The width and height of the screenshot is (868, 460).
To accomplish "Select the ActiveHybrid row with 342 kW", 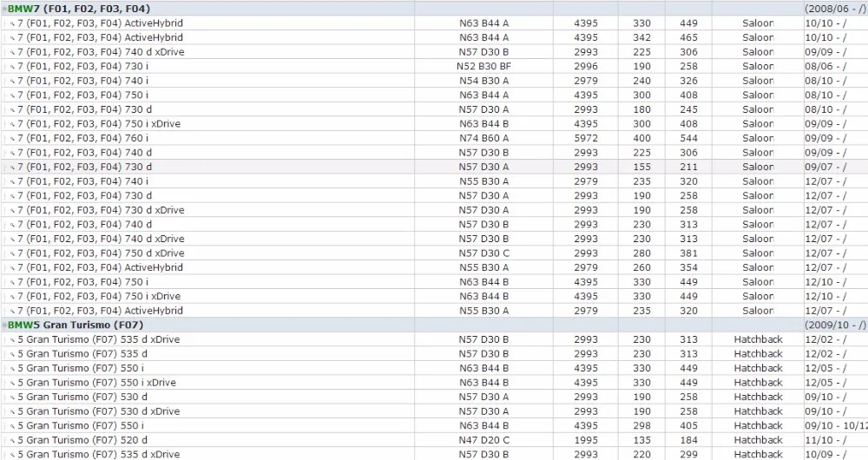I will (x=434, y=37).
